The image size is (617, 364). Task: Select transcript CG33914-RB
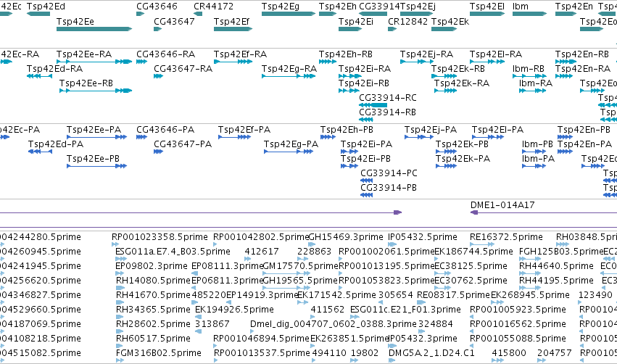pyautogui.click(x=387, y=112)
